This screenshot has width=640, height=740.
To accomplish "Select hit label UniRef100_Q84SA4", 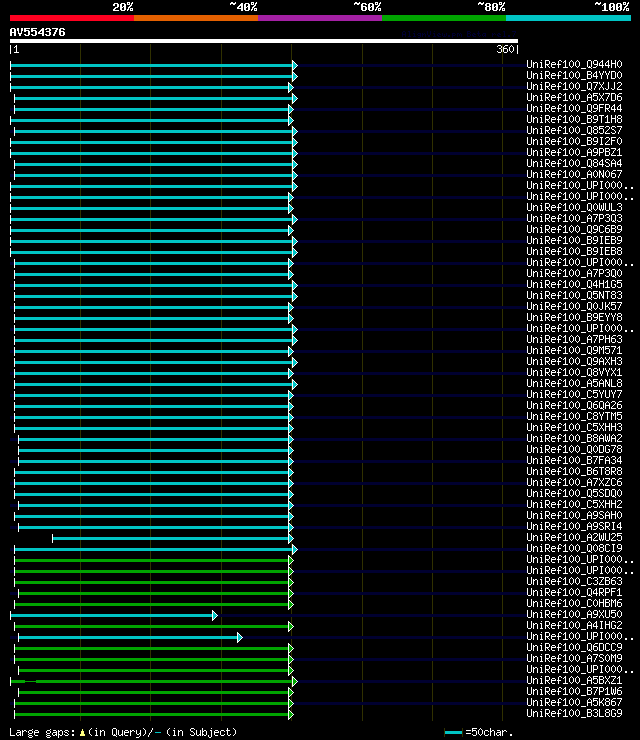I will tap(574, 163).
